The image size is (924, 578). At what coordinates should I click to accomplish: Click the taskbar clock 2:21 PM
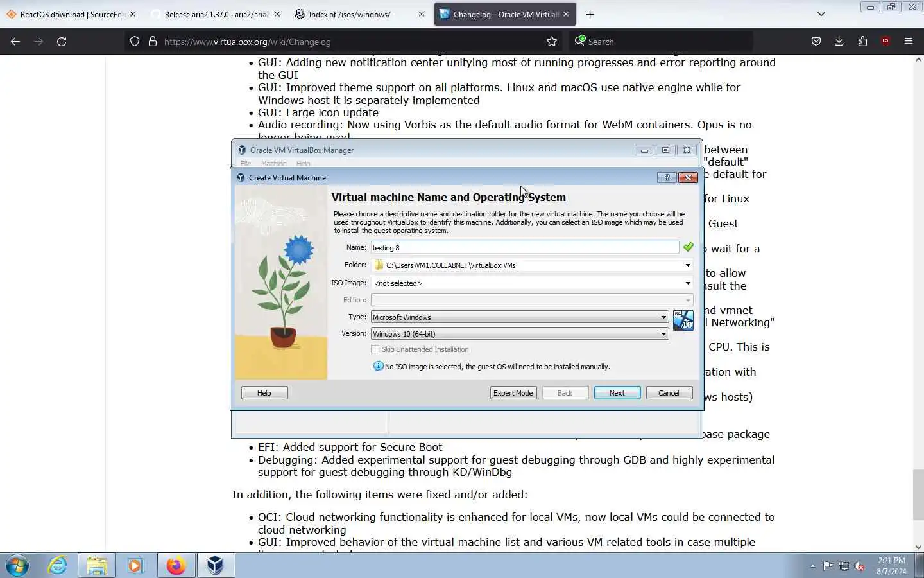[x=891, y=566]
